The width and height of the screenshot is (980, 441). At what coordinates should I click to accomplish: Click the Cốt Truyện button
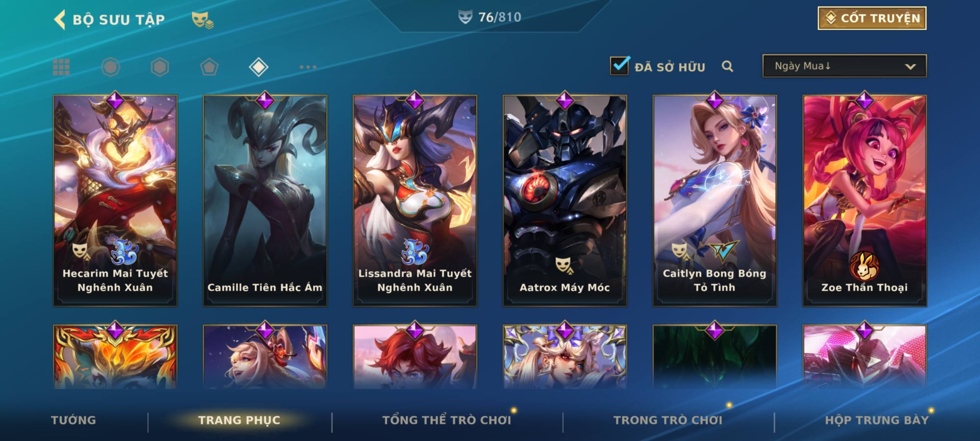click(x=872, y=18)
